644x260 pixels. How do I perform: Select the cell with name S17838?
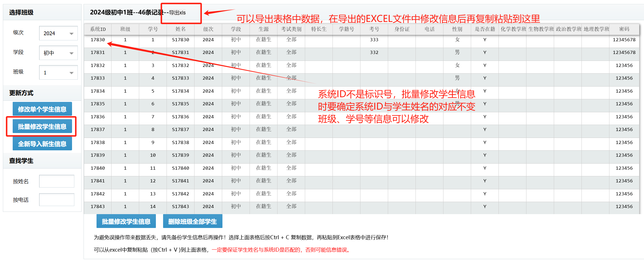[x=180, y=143]
